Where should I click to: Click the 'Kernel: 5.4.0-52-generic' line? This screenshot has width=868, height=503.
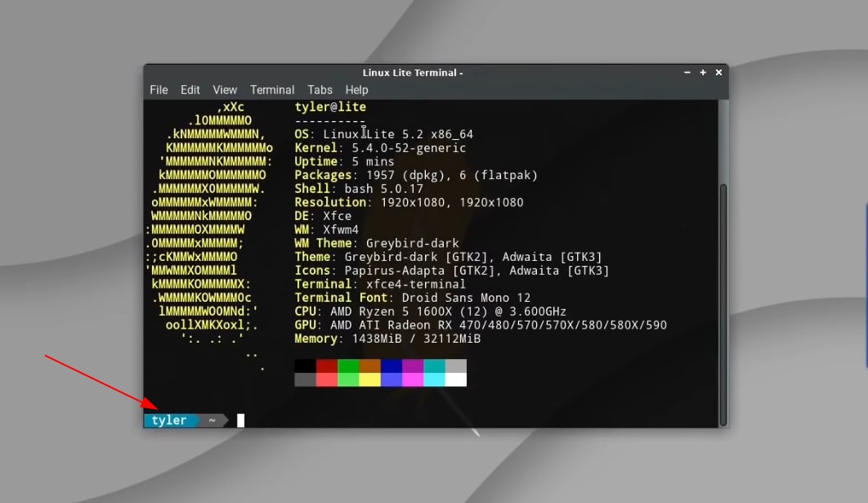pos(380,148)
